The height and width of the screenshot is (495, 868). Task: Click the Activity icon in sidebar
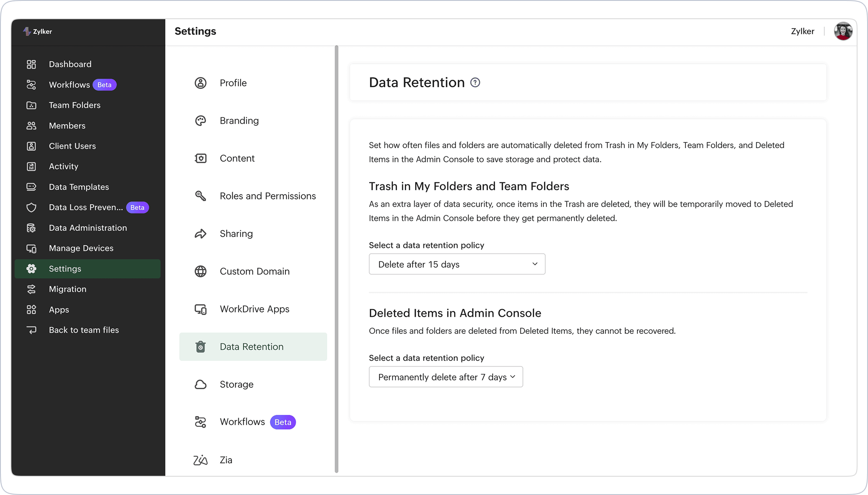pos(31,166)
